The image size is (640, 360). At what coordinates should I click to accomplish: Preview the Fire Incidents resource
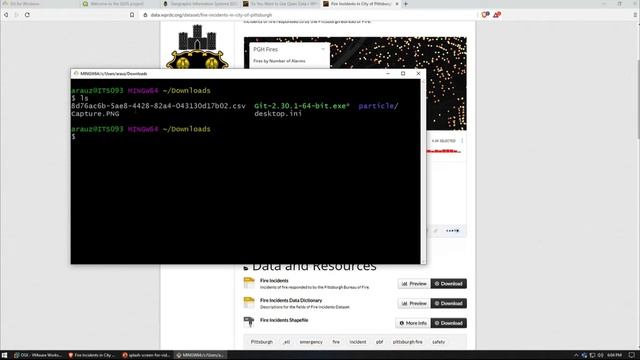pyautogui.click(x=414, y=284)
